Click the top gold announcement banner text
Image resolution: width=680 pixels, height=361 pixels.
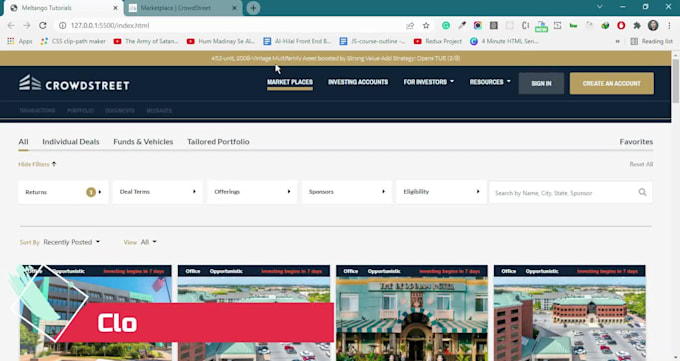(x=335, y=58)
